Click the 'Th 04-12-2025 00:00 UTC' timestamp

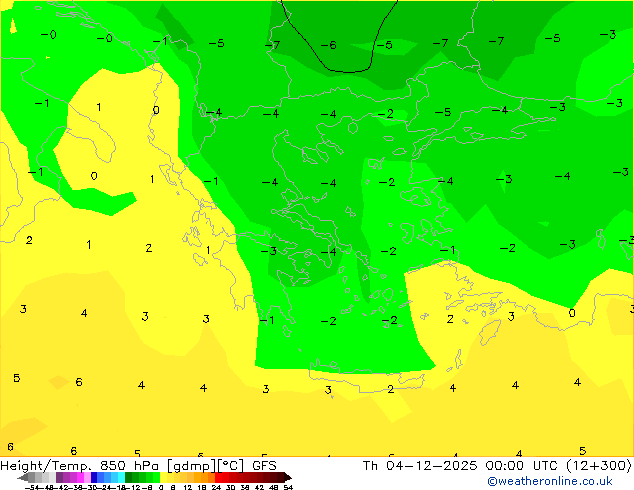click(x=462, y=466)
